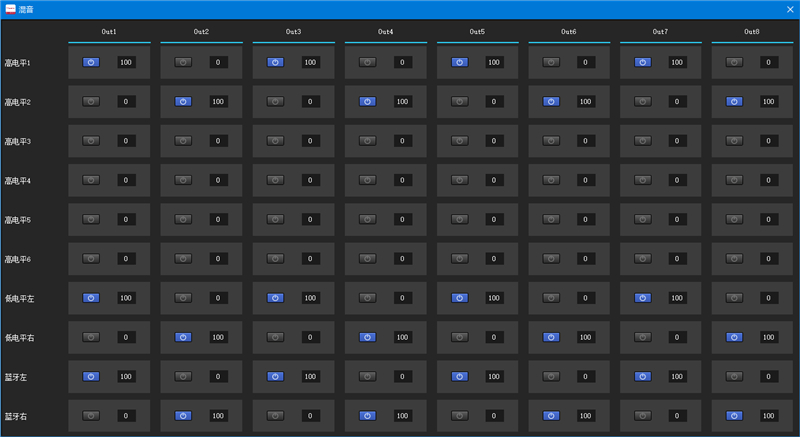Enable the 高电平1 to Out2 power toggle
The image size is (800, 437).
coord(183,62)
